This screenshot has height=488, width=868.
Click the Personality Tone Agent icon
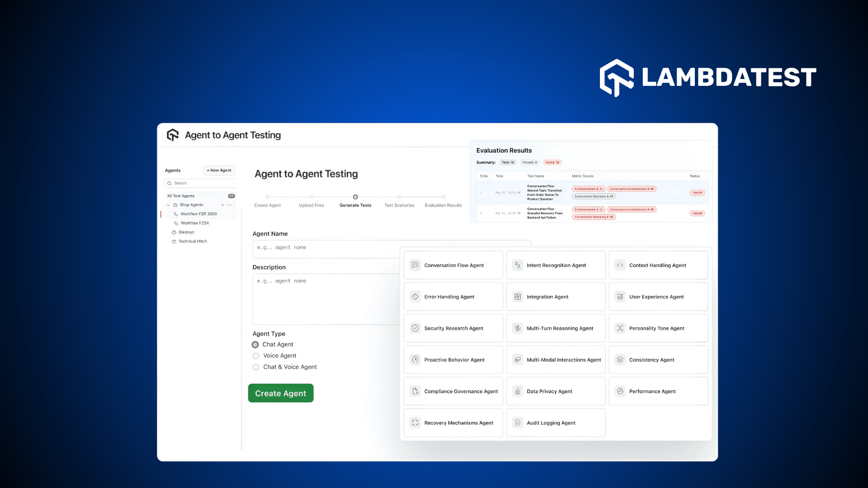point(620,328)
